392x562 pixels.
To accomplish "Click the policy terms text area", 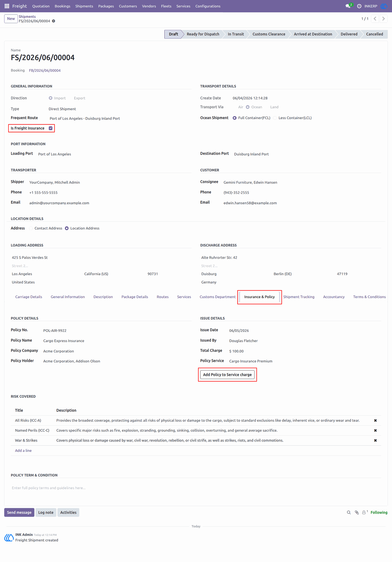I will (x=196, y=488).
